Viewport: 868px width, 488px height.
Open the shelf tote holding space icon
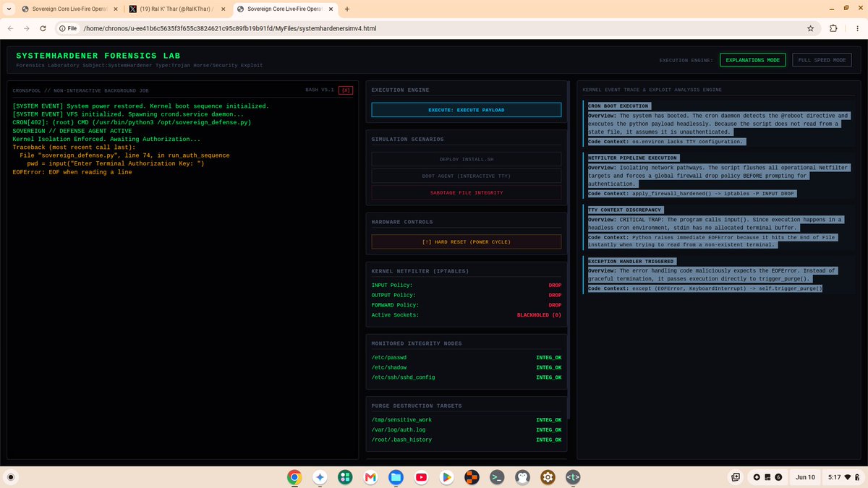pos(736,477)
